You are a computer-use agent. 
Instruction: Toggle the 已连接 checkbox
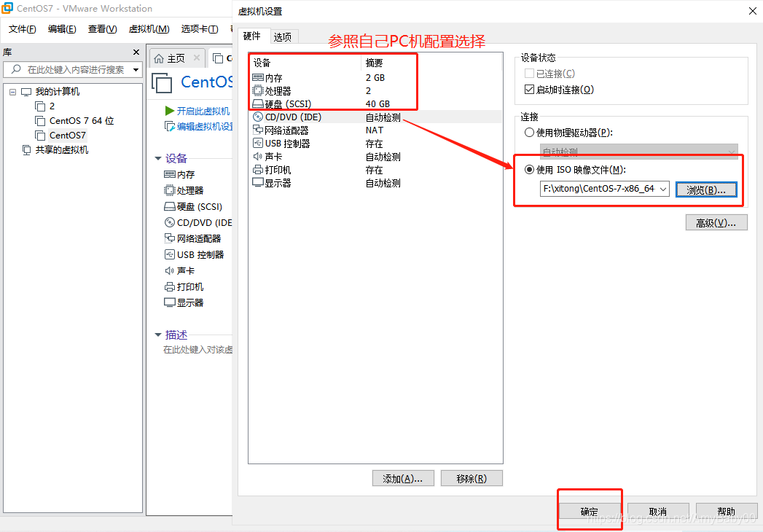click(x=529, y=74)
